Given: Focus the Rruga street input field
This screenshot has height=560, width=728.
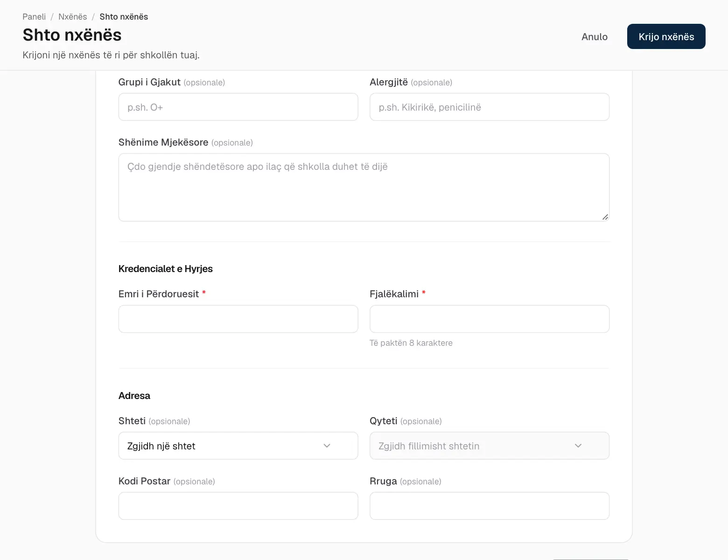Looking at the screenshot, I should click(x=489, y=506).
